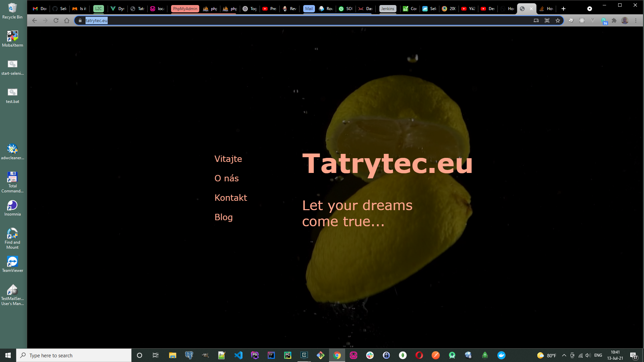This screenshot has width=644, height=362.
Task: Open a new browser tab
Action: click(563, 9)
